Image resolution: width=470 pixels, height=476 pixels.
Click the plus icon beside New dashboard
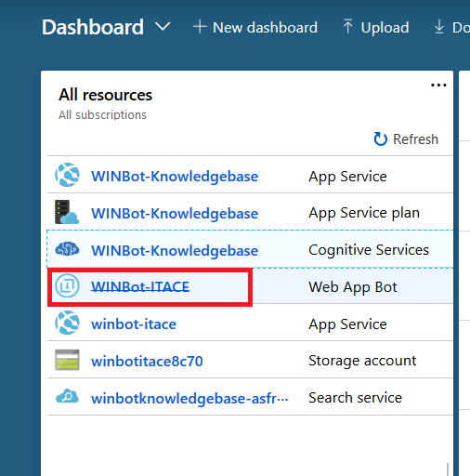click(x=200, y=27)
